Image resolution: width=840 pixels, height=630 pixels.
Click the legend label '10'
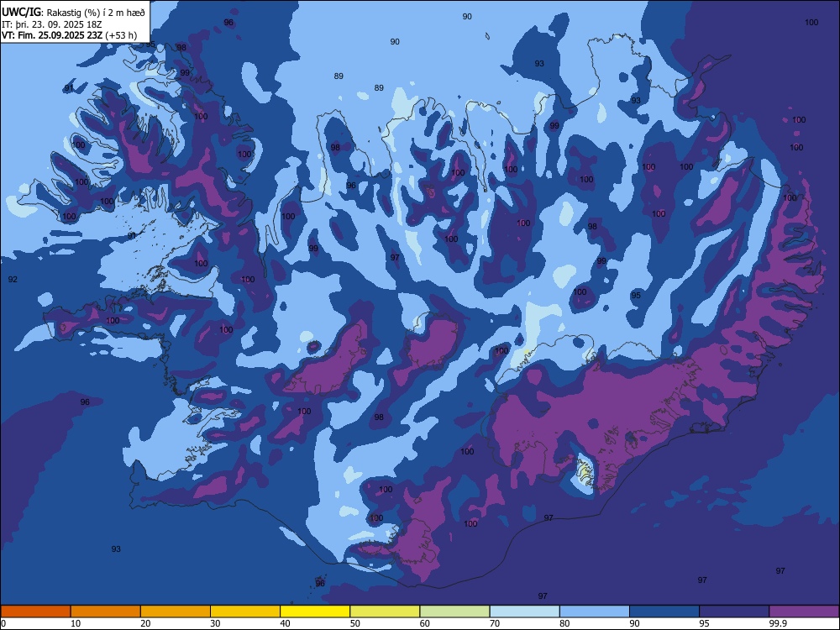[x=76, y=623]
